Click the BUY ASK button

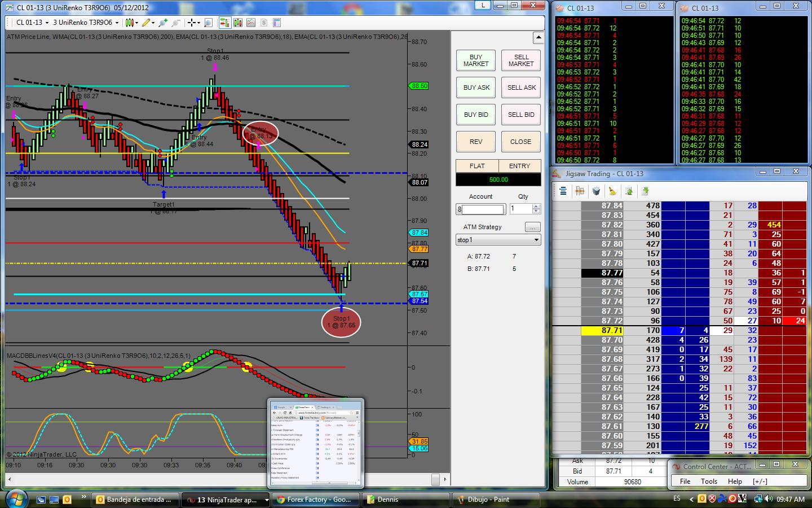click(x=476, y=87)
